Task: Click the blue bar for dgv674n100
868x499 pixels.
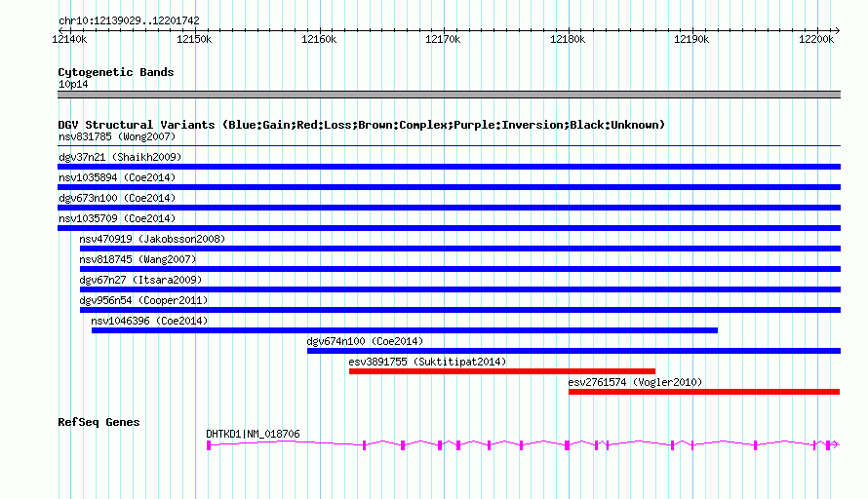Action: point(574,351)
